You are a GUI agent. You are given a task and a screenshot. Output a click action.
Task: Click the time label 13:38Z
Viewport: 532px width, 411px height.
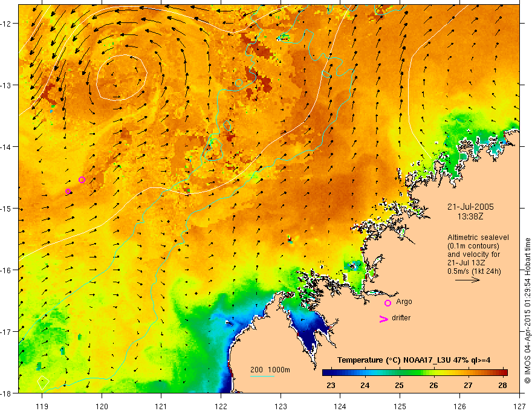tap(470, 216)
